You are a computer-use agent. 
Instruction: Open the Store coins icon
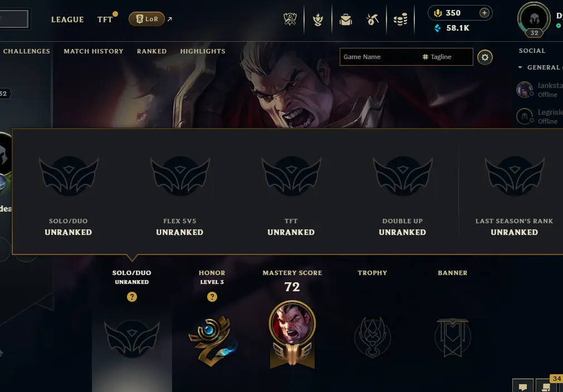click(x=400, y=19)
